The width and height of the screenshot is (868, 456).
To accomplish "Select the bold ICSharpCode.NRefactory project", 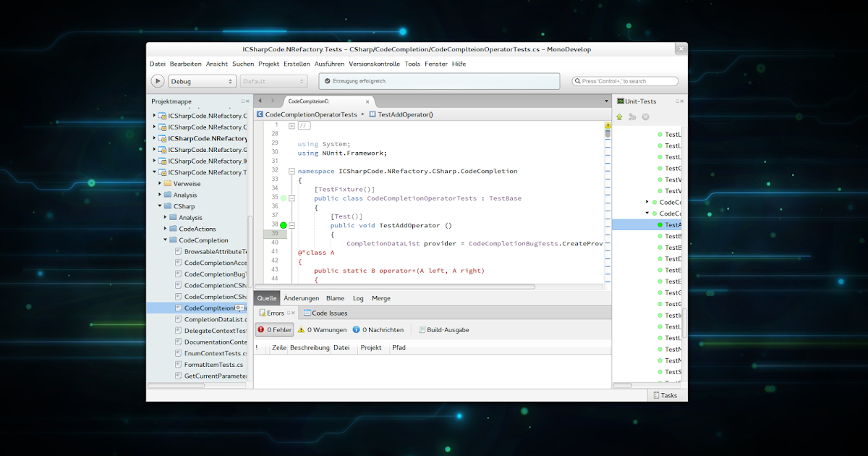I will tap(203, 138).
